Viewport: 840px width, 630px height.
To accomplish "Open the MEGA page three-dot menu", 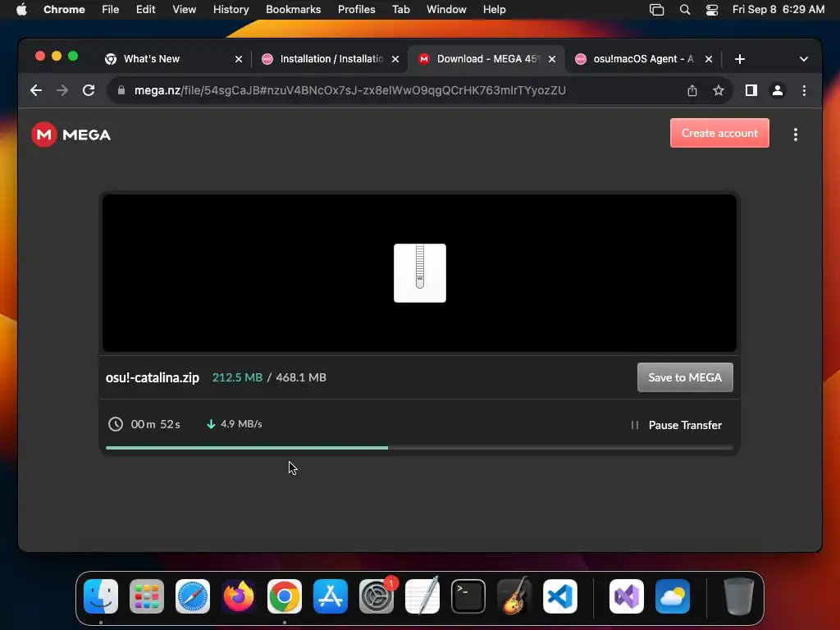I will [x=796, y=135].
